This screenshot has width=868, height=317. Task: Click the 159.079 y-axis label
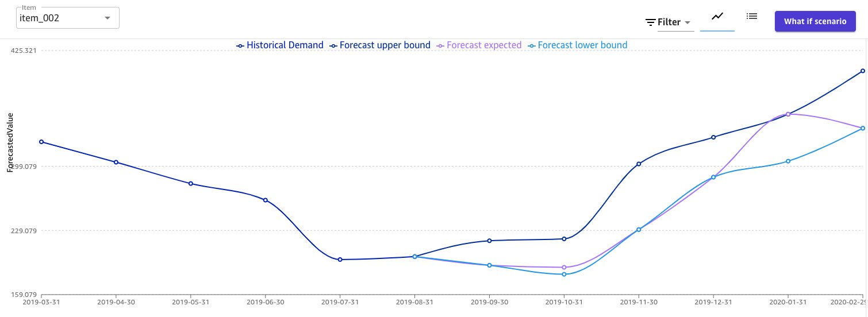pos(24,295)
